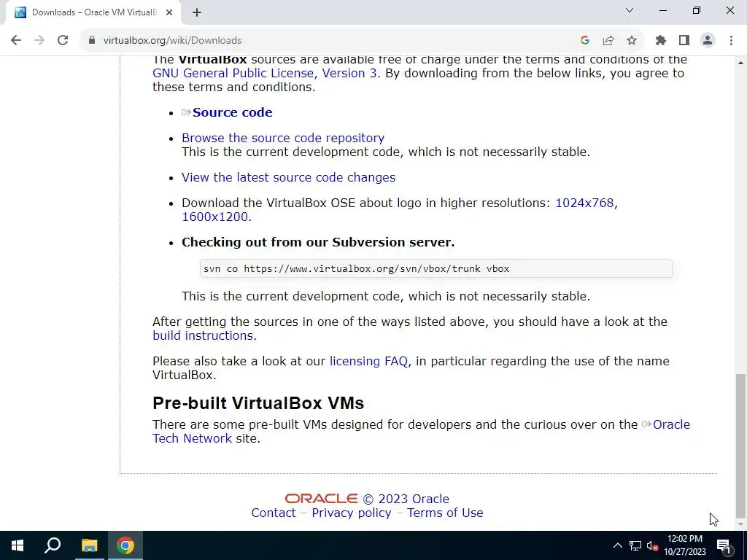Open the Chrome profile avatar
Screen dimensions: 747x560
(708, 41)
